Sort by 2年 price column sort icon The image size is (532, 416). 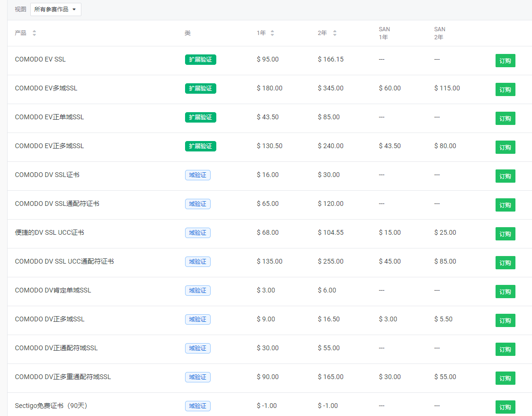click(335, 33)
